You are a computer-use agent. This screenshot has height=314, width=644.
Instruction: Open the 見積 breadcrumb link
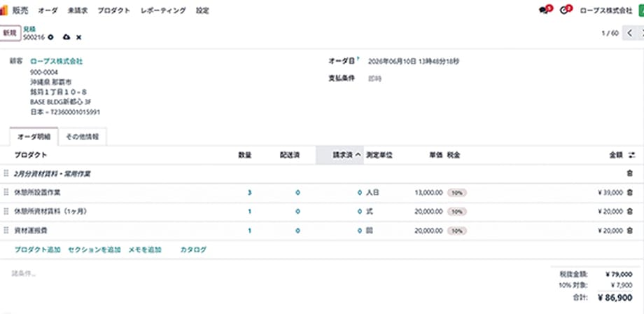point(29,29)
